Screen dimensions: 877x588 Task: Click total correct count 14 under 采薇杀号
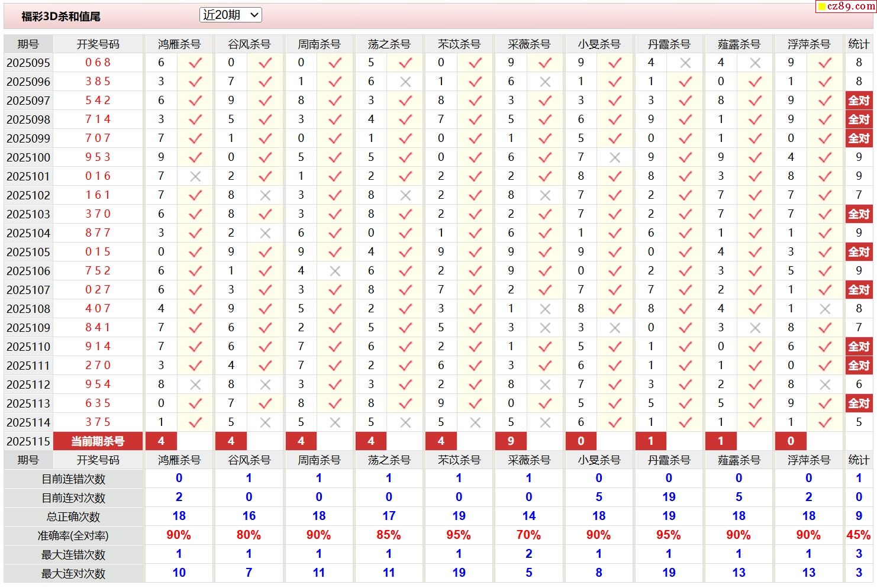528,516
